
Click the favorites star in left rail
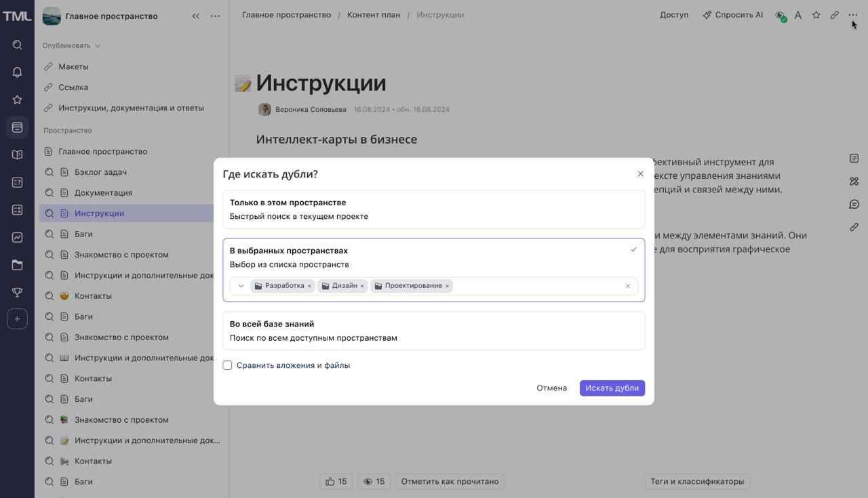(17, 100)
